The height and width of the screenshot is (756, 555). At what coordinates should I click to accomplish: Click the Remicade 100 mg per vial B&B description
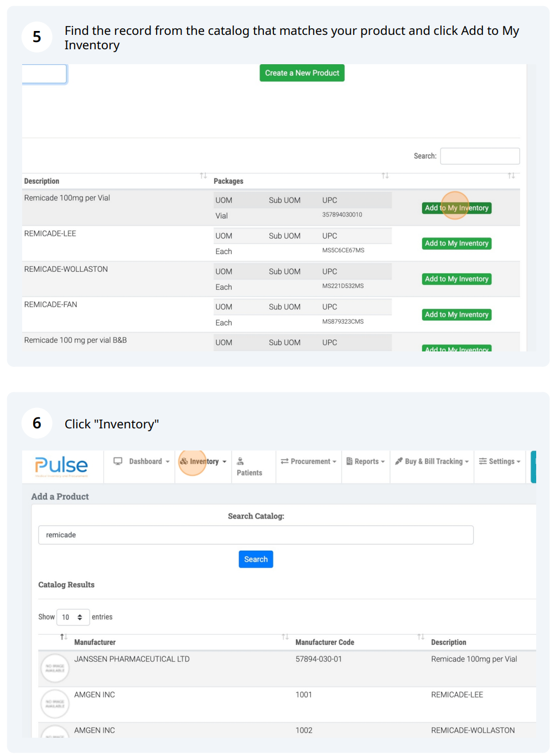75,340
